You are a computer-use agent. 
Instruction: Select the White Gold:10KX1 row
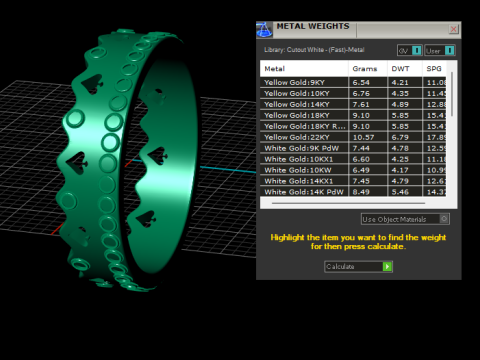[x=353, y=159]
